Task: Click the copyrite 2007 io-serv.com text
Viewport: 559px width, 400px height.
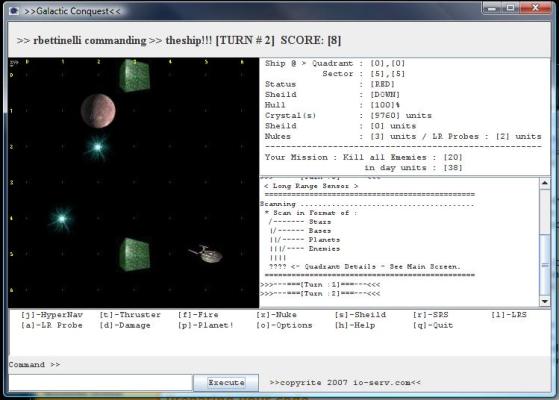Action: 345,383
